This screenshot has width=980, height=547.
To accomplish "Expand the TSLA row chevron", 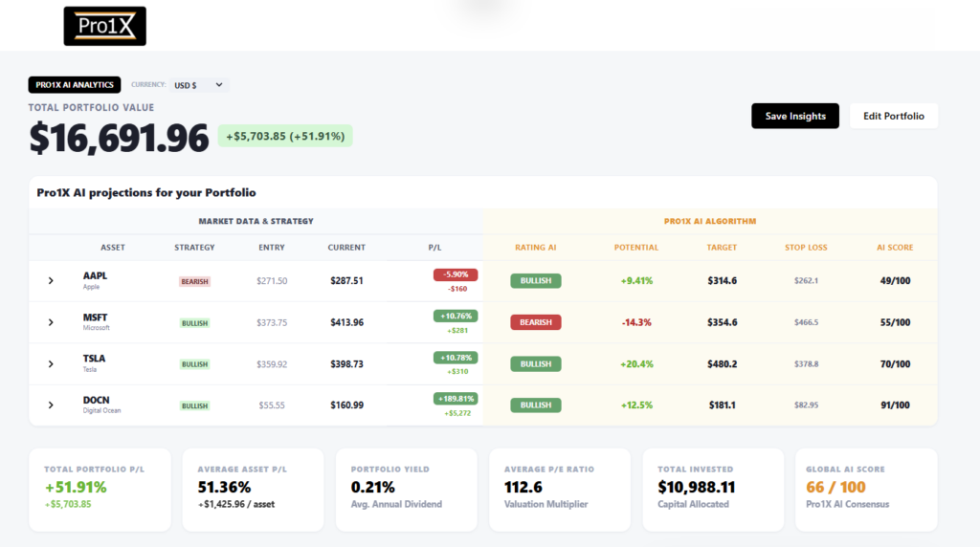I will (x=51, y=364).
